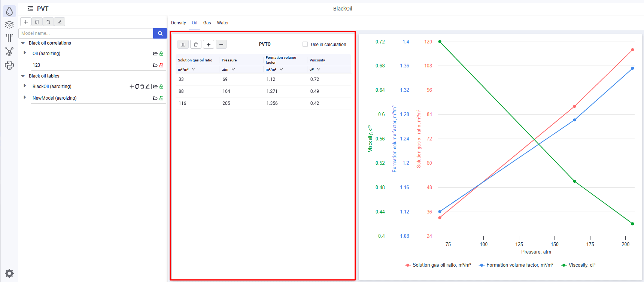Open the Python scripting module in the sidebar

[9, 65]
